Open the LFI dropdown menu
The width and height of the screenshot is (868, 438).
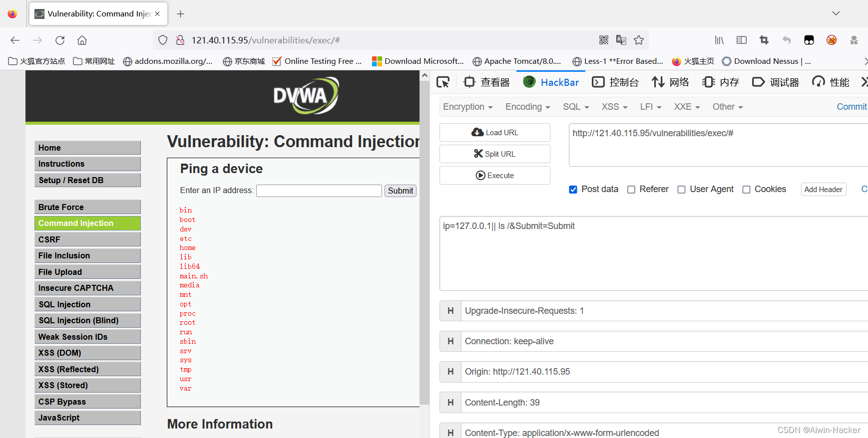click(x=651, y=107)
